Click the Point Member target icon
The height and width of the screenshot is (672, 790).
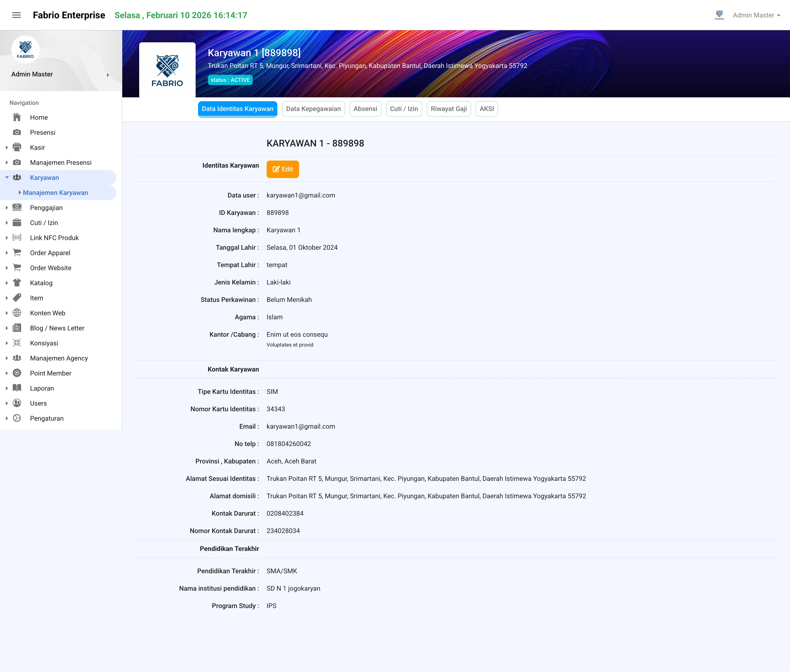[x=17, y=373]
